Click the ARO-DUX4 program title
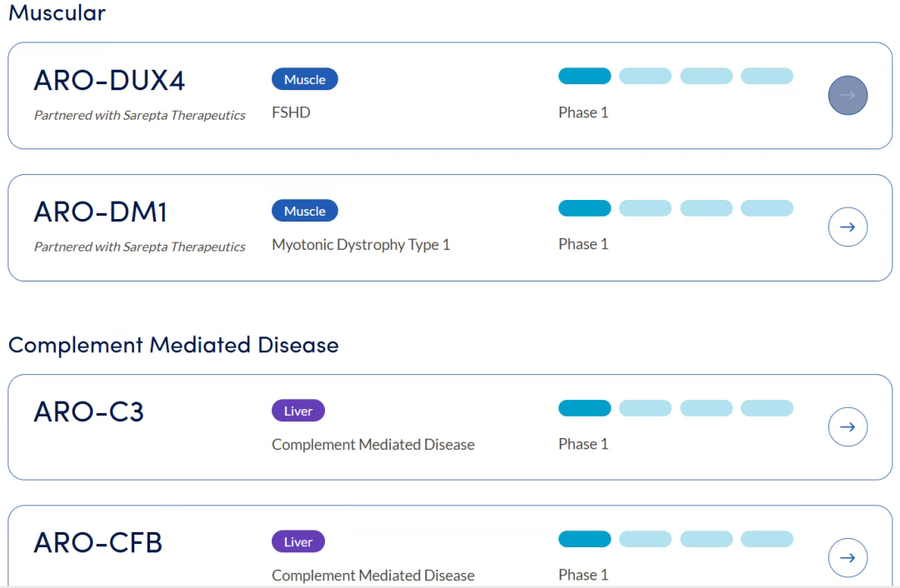The height and width of the screenshot is (588, 900). (x=109, y=81)
